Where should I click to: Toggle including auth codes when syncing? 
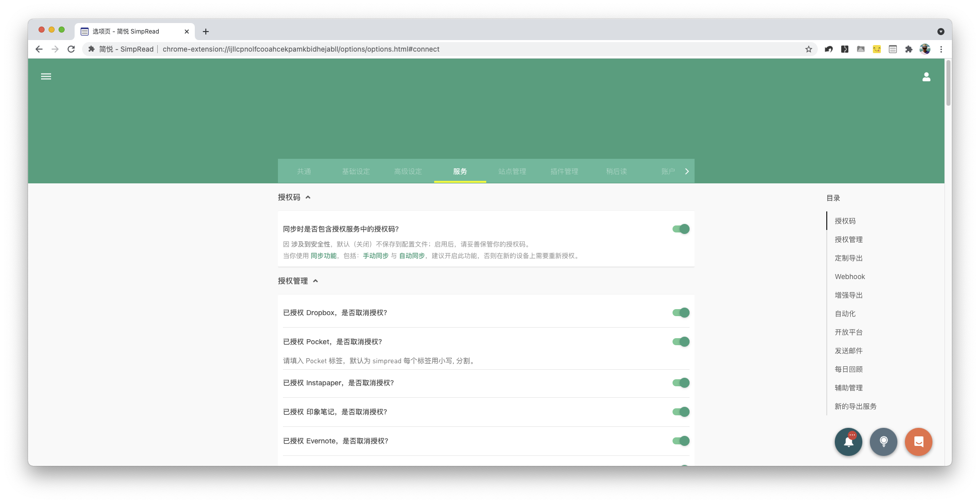(x=681, y=229)
